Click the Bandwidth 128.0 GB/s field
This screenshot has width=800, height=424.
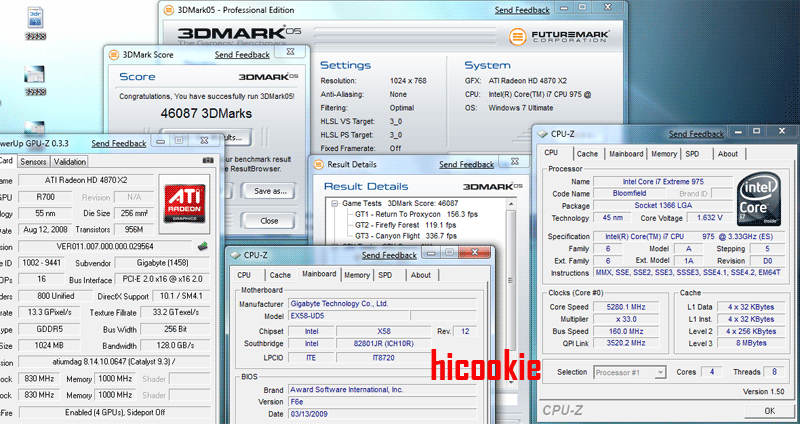point(176,345)
